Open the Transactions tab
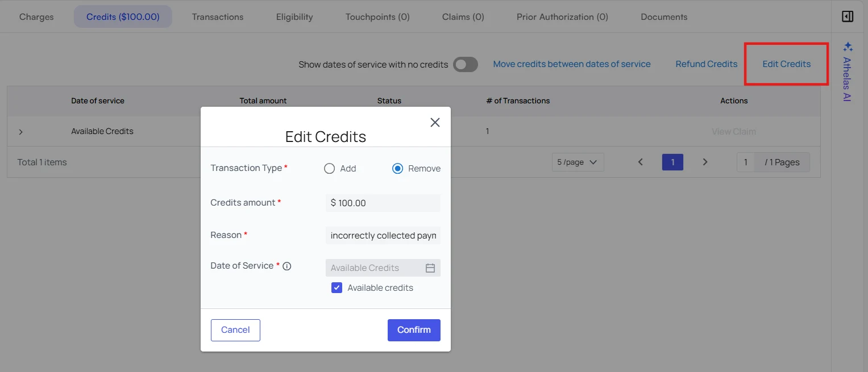868x372 pixels. (x=218, y=17)
